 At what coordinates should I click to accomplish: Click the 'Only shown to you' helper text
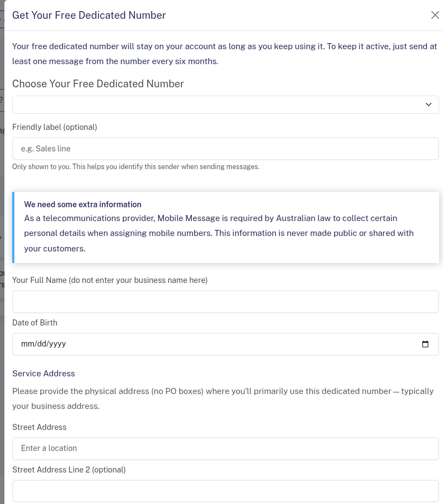click(135, 167)
